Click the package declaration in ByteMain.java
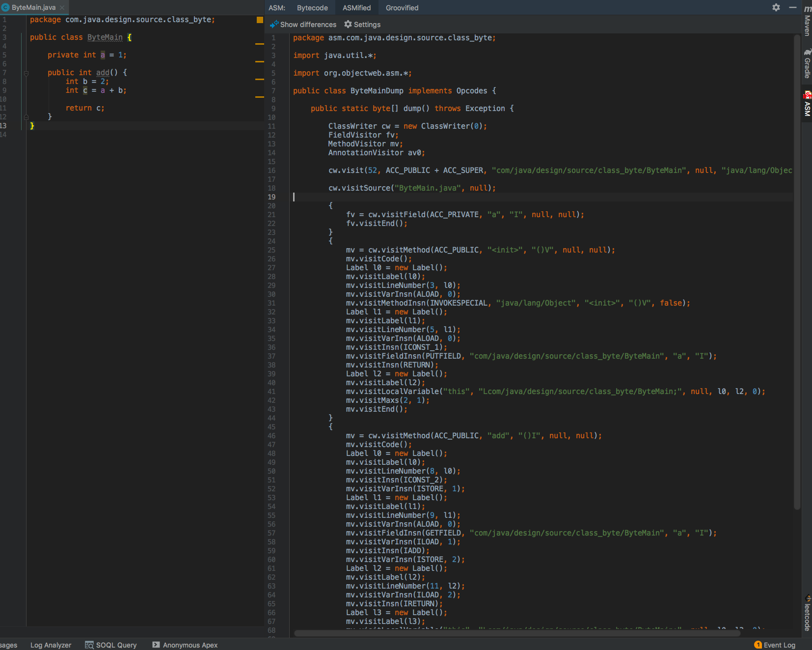The height and width of the screenshot is (650, 812). coord(122,20)
